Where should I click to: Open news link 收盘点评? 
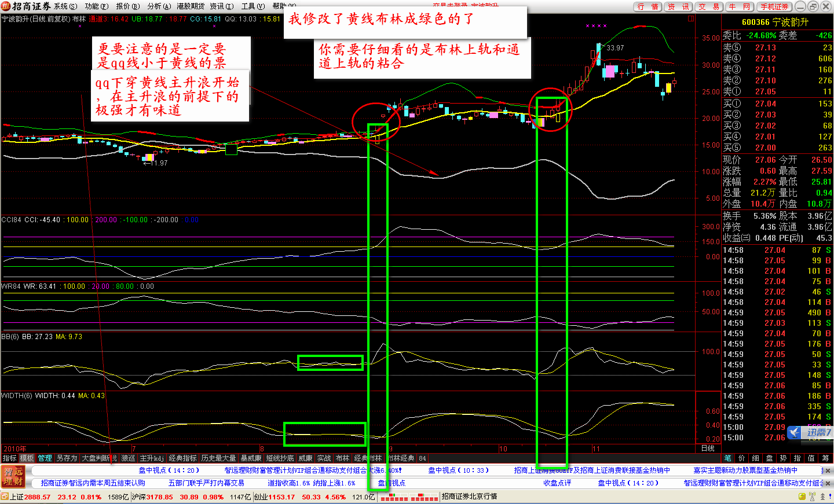(x=557, y=483)
